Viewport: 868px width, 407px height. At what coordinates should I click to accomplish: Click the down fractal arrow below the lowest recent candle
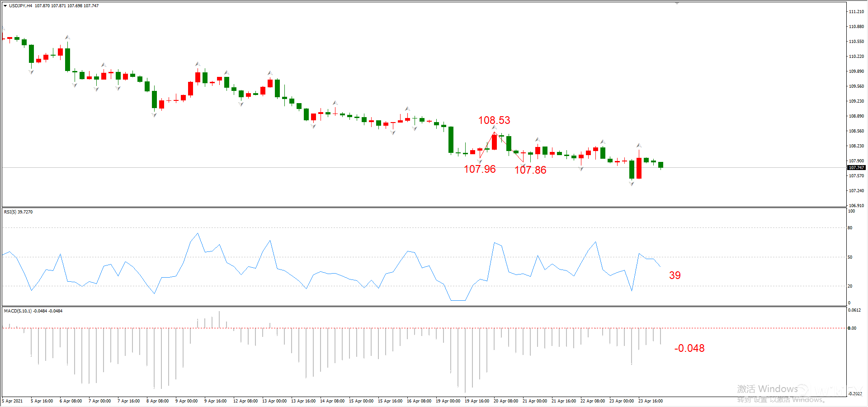(632, 184)
